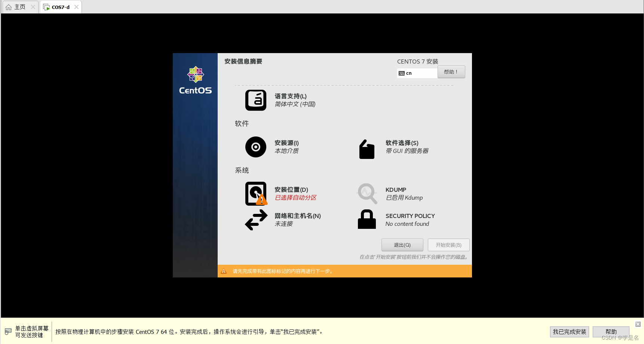Screen dimensions: 644x344
Task: Open 安装源(I) settings
Action: tap(287, 143)
